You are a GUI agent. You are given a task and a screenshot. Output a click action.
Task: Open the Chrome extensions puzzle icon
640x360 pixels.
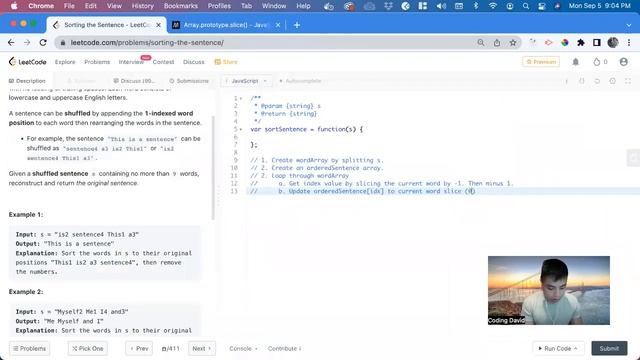tap(580, 42)
